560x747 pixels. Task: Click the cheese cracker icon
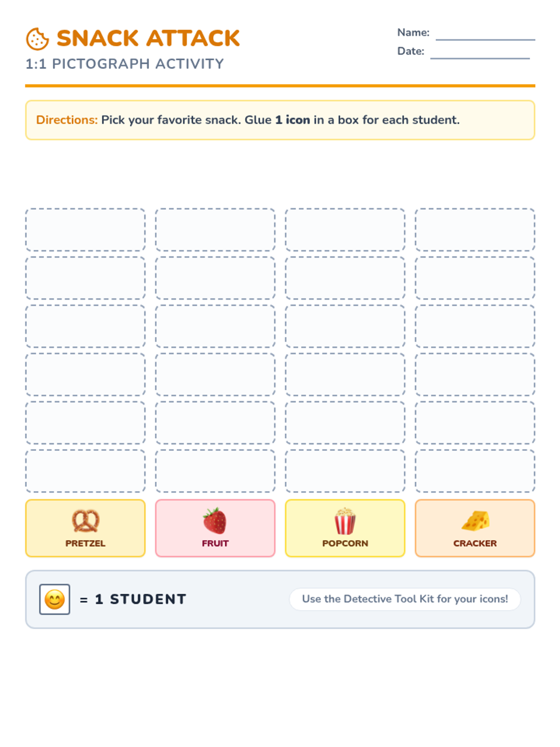coord(475,521)
